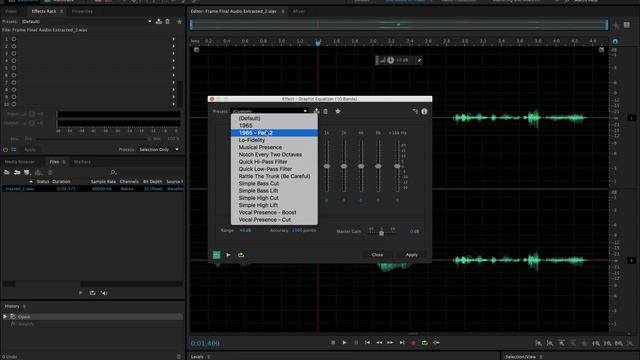
Task: Click Import File icon in the Files panel
Action: pos(17,172)
